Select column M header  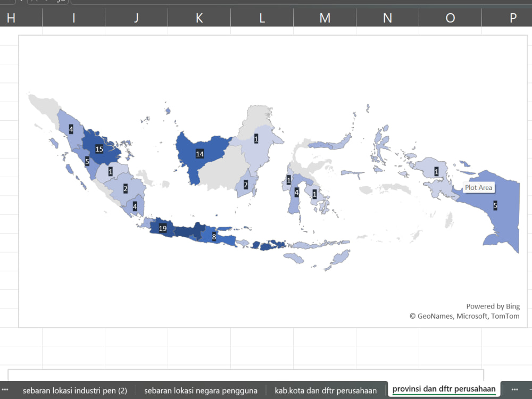coord(325,18)
